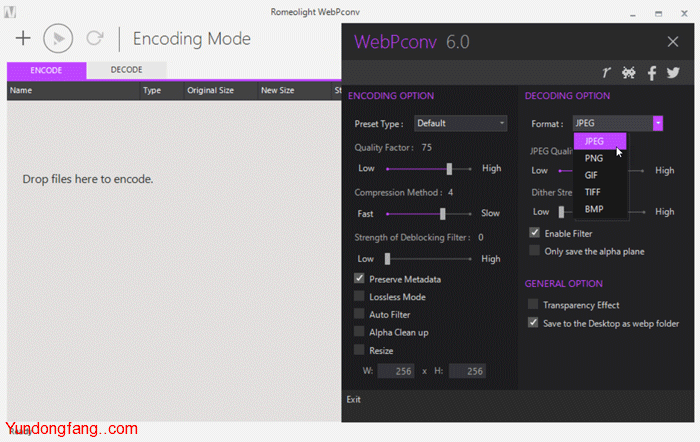Viewport: 700px width, 442px height.
Task: Toggle the Enable Filter checkbox
Action: pos(534,233)
